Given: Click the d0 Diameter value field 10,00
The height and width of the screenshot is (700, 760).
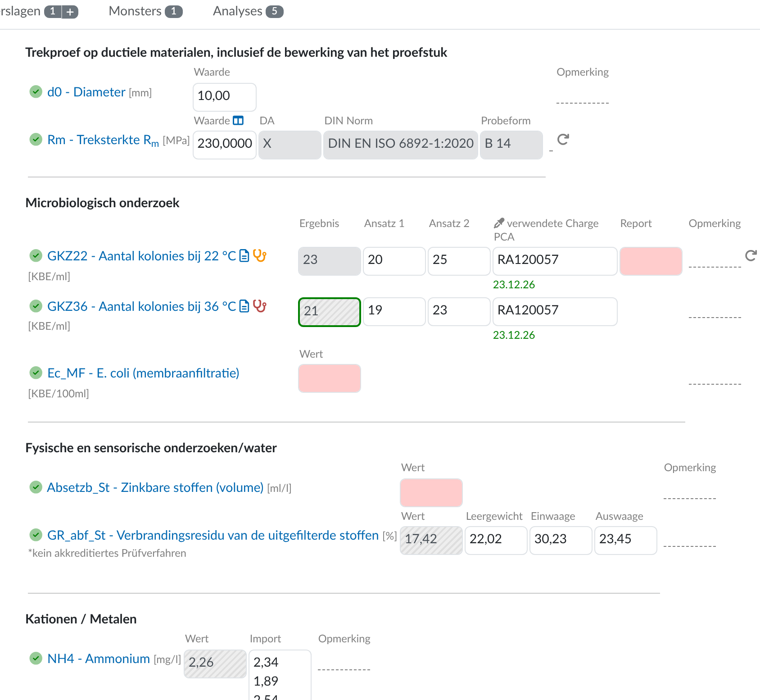Looking at the screenshot, I should (225, 97).
